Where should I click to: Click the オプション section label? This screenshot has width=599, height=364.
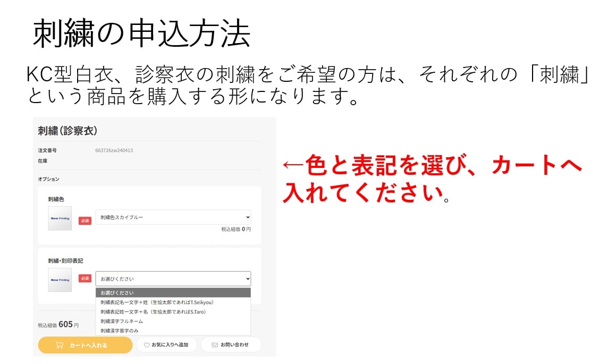48,180
